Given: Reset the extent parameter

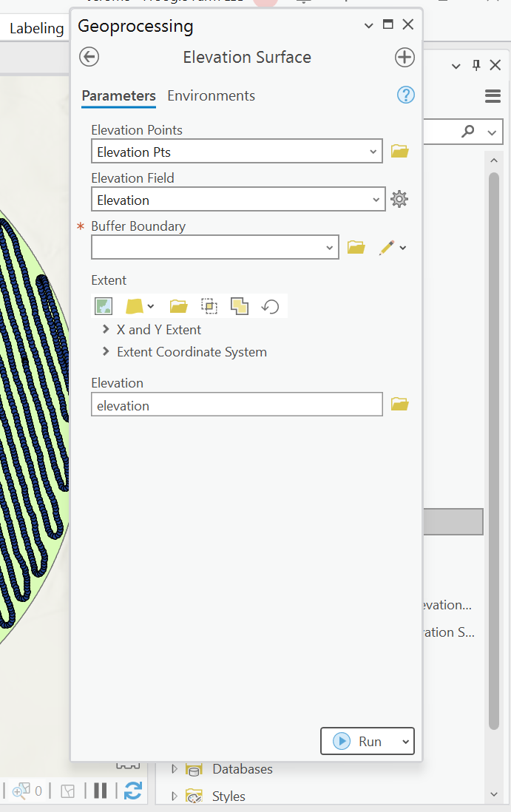Looking at the screenshot, I should [270, 305].
